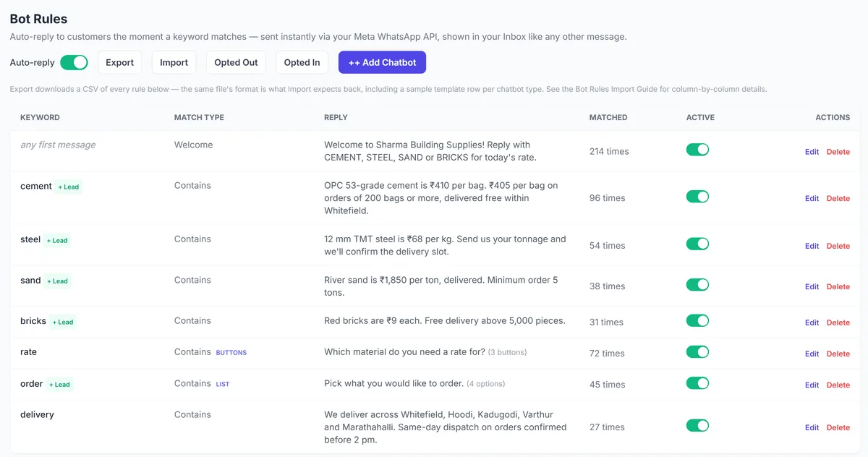
Task: Delete the order rule
Action: (838, 385)
